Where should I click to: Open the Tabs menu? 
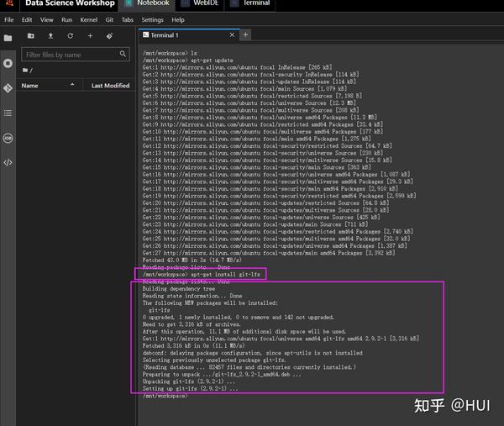tap(128, 19)
